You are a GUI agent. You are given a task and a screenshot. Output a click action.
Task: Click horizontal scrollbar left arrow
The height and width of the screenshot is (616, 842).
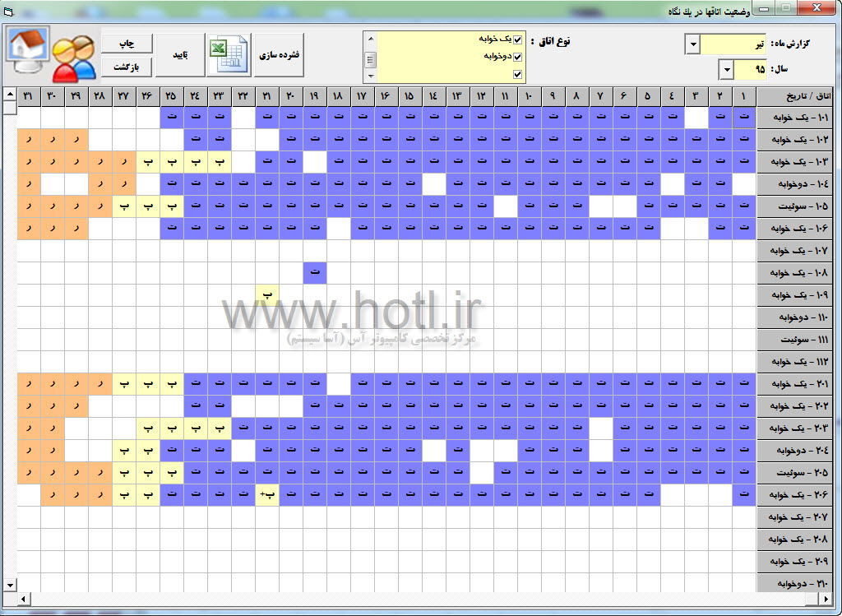[23, 598]
